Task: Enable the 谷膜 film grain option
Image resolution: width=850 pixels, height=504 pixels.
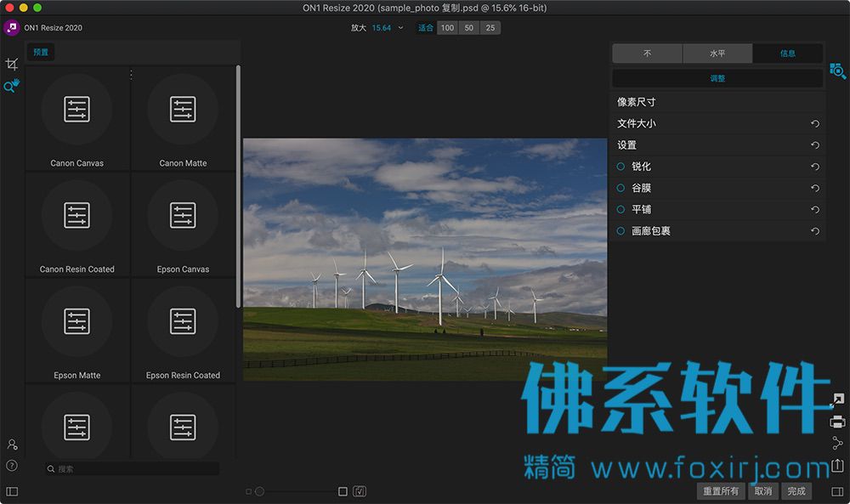Action: [620, 188]
